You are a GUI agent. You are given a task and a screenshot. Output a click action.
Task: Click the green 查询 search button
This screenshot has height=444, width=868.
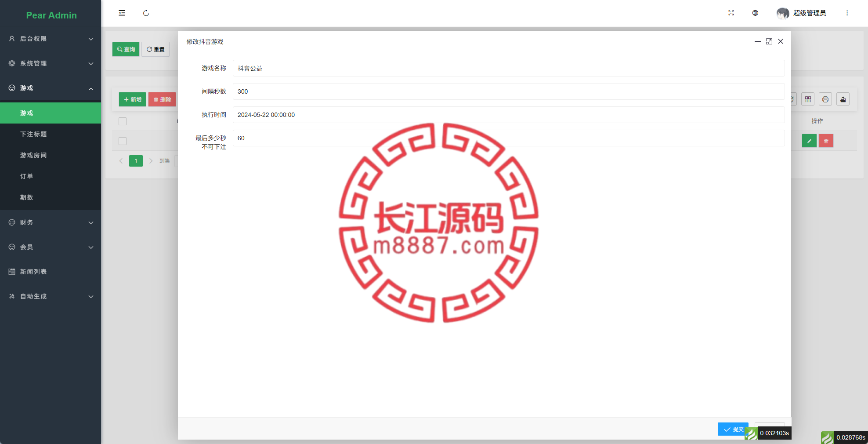pyautogui.click(x=126, y=49)
